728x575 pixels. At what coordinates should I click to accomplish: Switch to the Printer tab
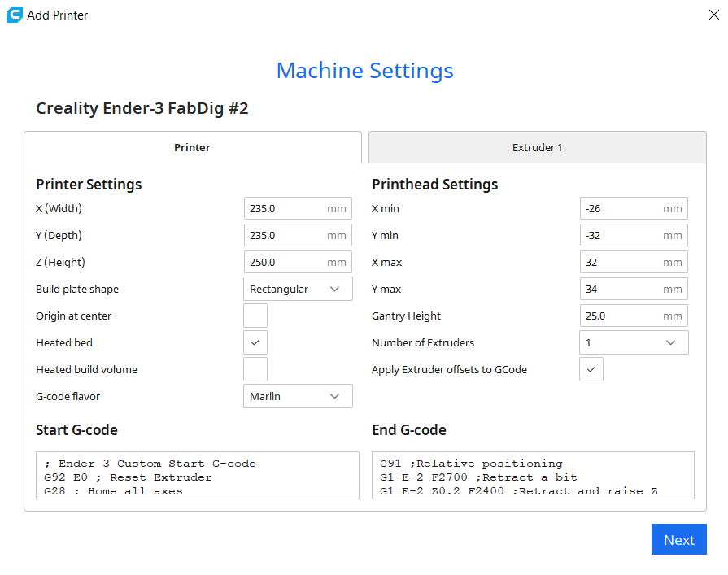193,147
